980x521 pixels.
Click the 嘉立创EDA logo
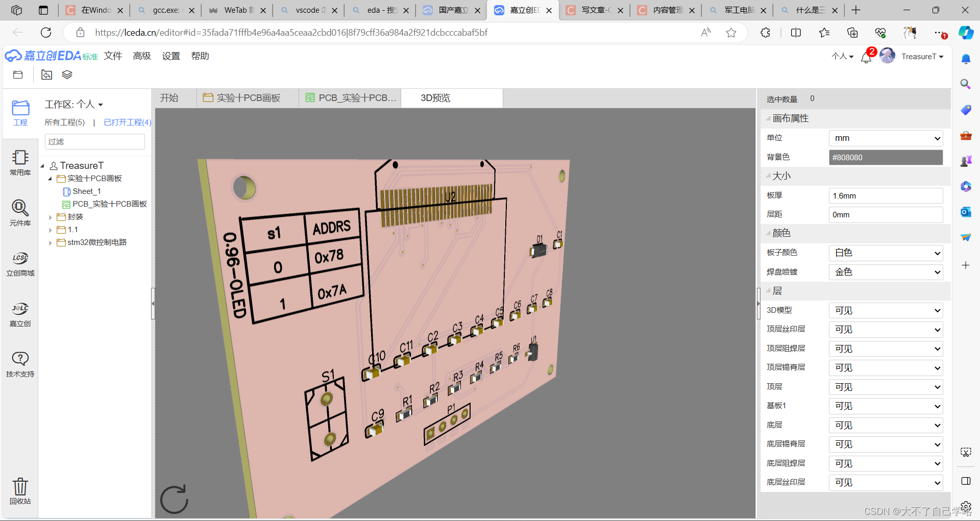[x=51, y=56]
